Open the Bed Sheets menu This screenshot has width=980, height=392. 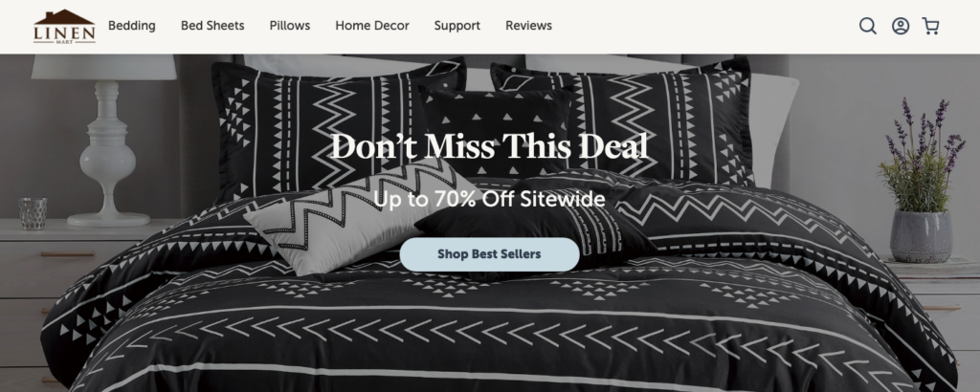(212, 26)
